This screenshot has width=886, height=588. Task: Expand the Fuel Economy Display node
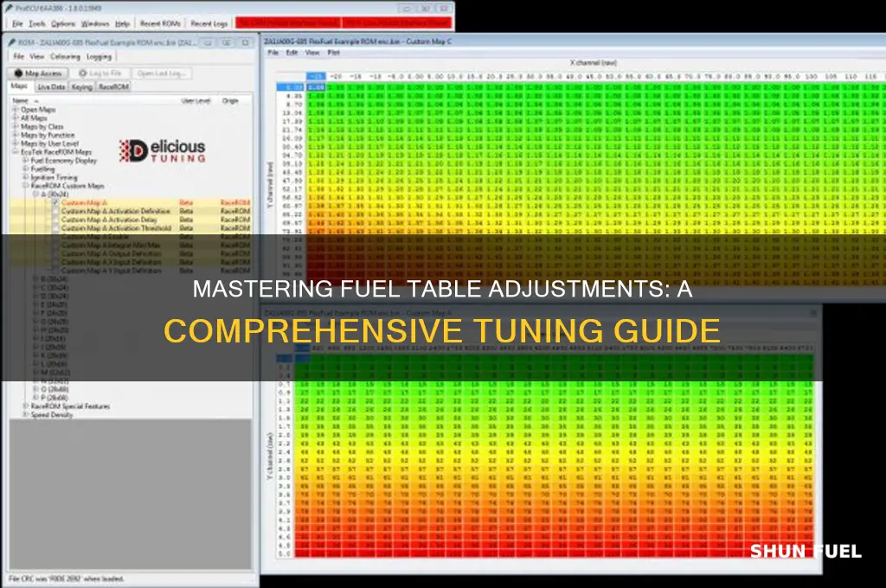pos(25,161)
